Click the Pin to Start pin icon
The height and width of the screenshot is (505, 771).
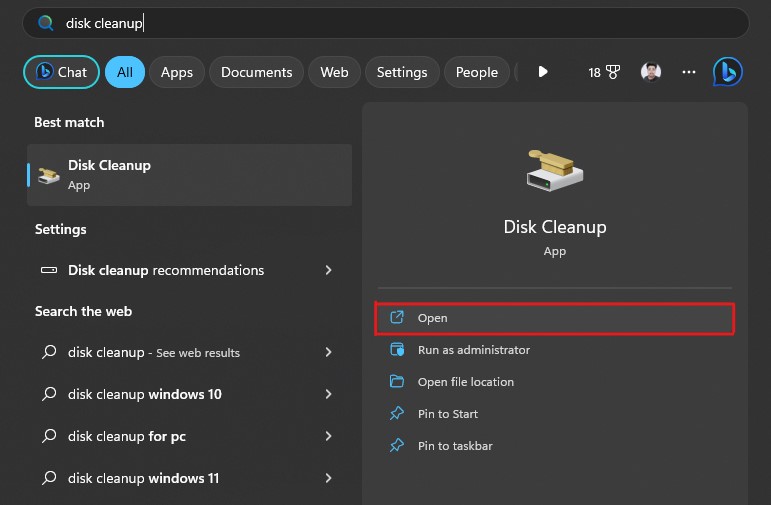397,414
